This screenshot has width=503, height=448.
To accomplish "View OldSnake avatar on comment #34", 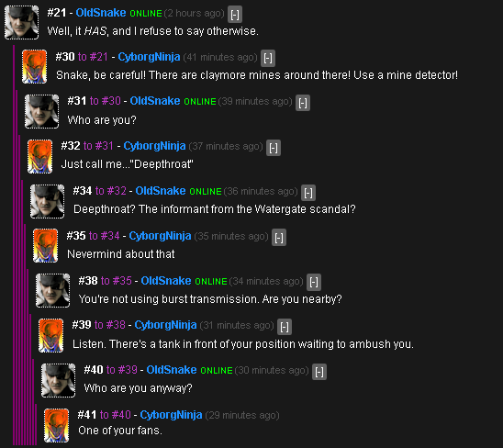I will click(x=47, y=201).
